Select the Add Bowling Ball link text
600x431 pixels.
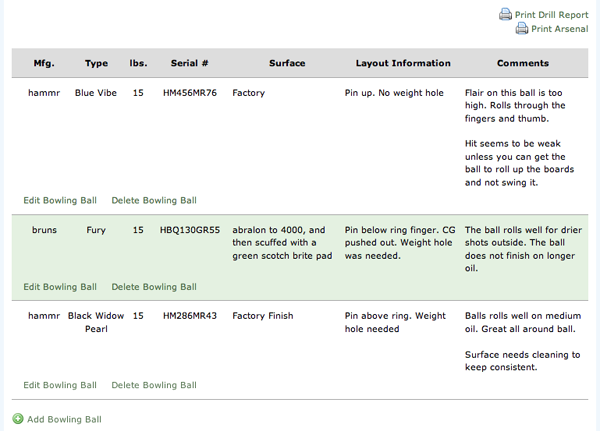[65, 419]
